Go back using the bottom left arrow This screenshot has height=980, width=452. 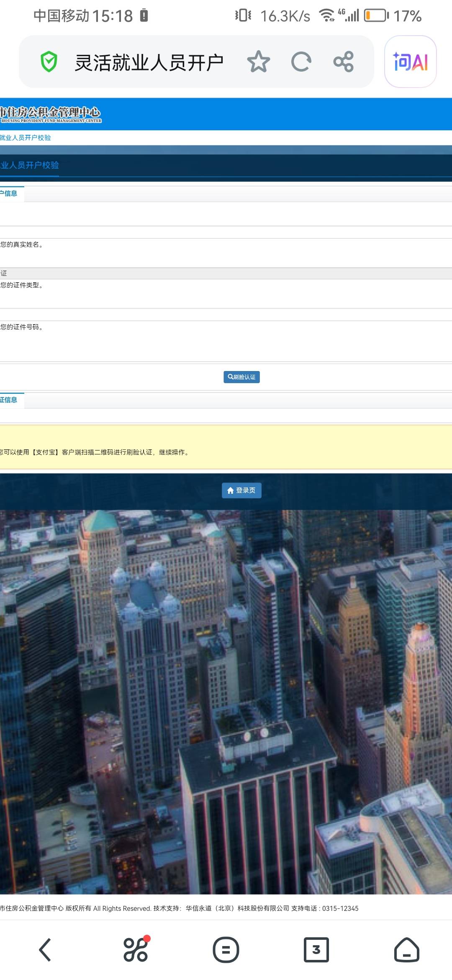[x=45, y=949]
